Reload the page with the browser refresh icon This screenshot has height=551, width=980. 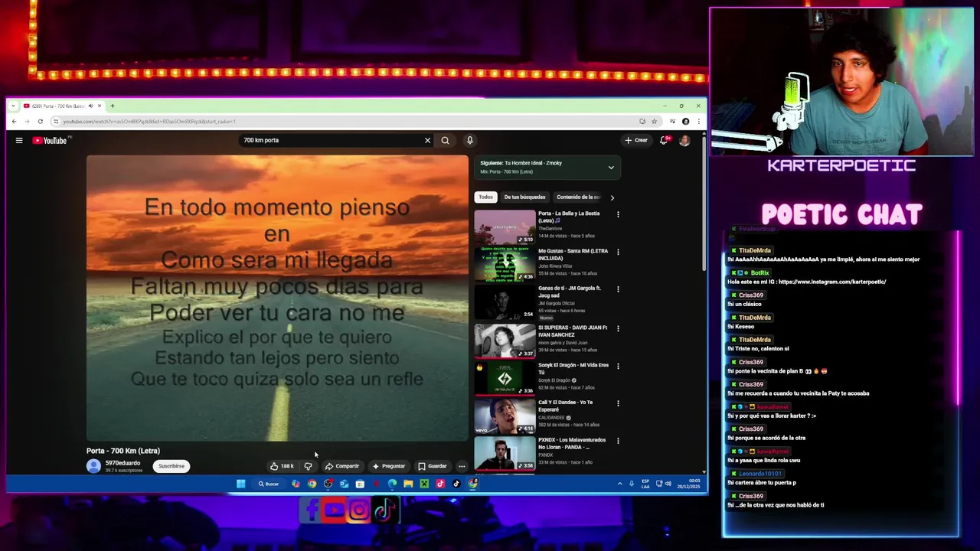click(40, 122)
